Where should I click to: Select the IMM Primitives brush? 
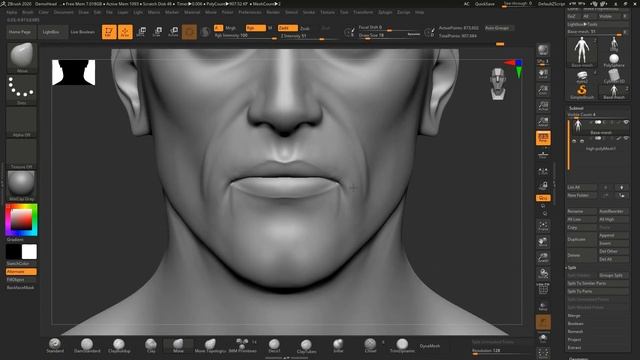click(x=242, y=345)
